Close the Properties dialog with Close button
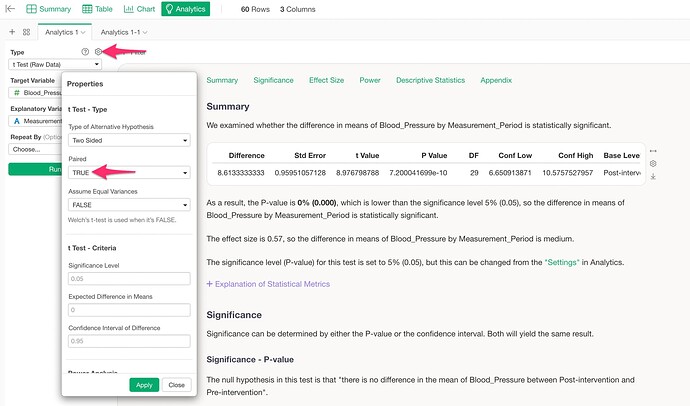Viewport: 690px width, 406px height. pyautogui.click(x=175, y=384)
